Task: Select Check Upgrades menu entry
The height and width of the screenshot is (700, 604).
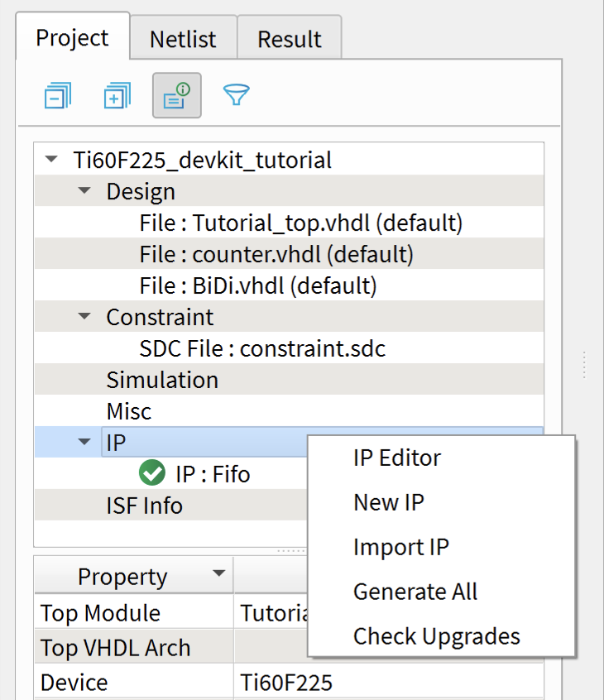Action: coord(436,636)
